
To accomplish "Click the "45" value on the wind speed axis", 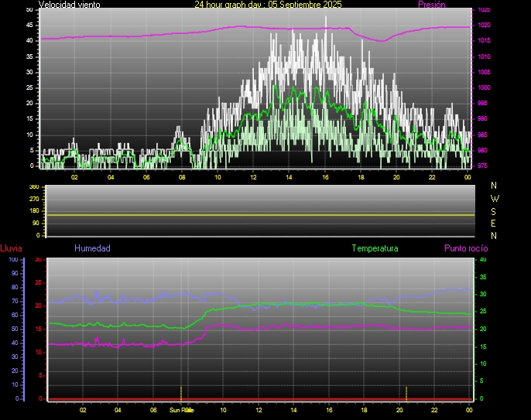I will click(x=29, y=25).
